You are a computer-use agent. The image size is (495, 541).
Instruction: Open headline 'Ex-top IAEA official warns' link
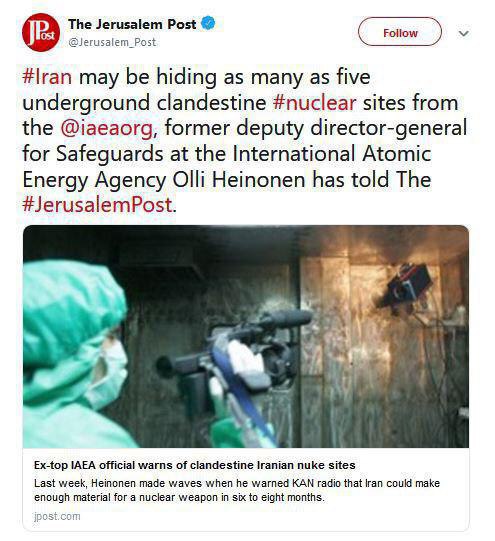pyautogui.click(x=195, y=465)
